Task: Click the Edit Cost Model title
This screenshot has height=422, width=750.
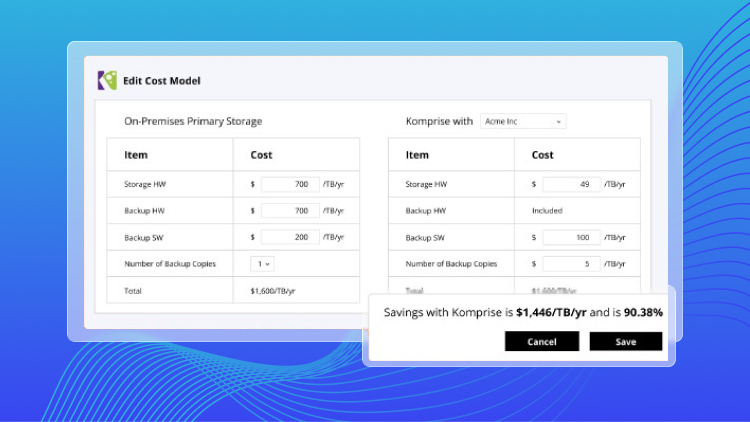Action: tap(162, 81)
